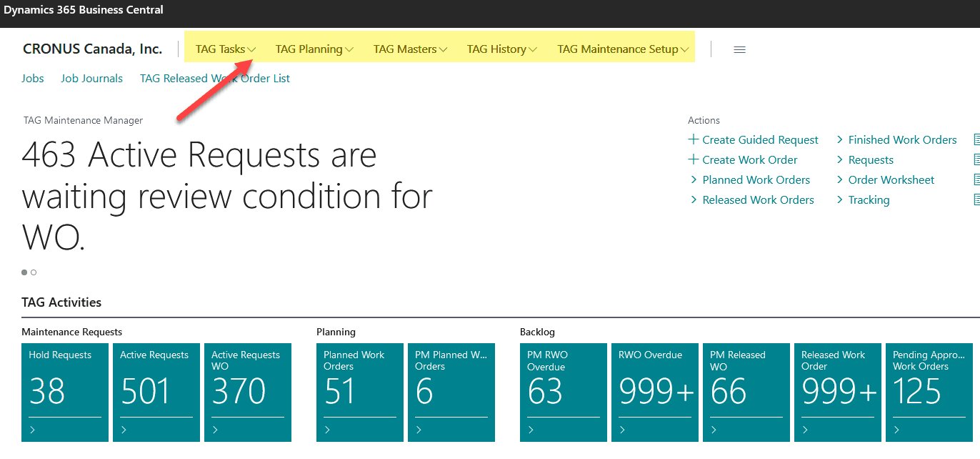Open the TAG Masters dropdown
This screenshot has width=980, height=459.
pos(411,49)
